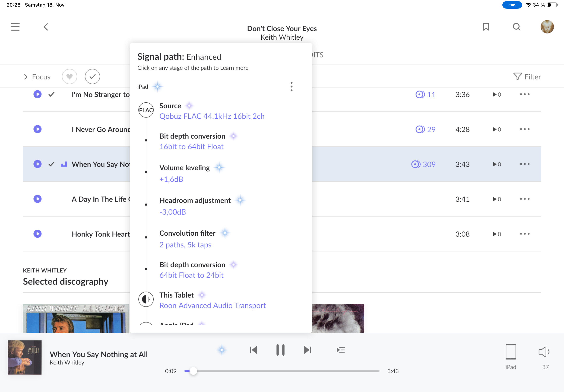
Task: Click the 3:43 total time label in player
Action: click(x=393, y=371)
